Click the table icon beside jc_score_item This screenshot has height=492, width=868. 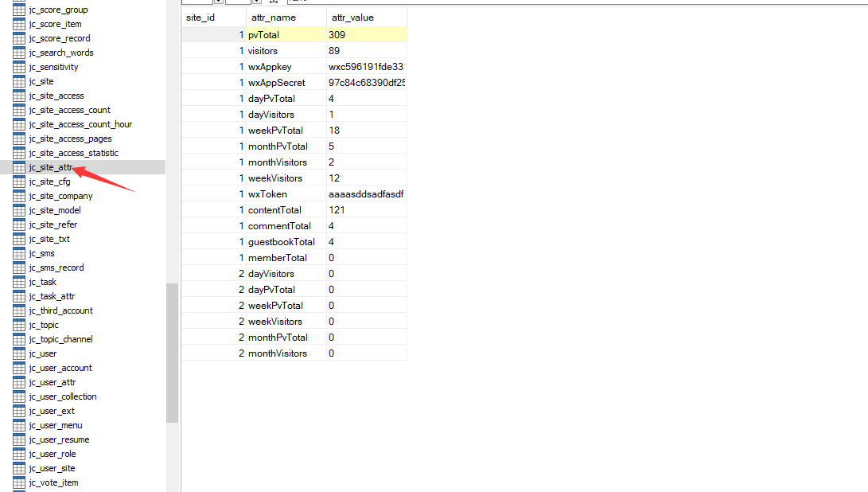tap(19, 24)
